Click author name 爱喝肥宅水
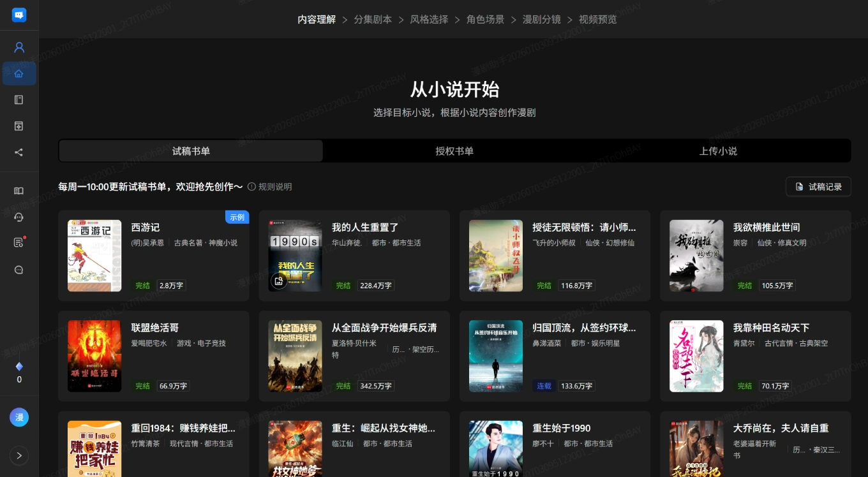The image size is (868, 477). [149, 343]
